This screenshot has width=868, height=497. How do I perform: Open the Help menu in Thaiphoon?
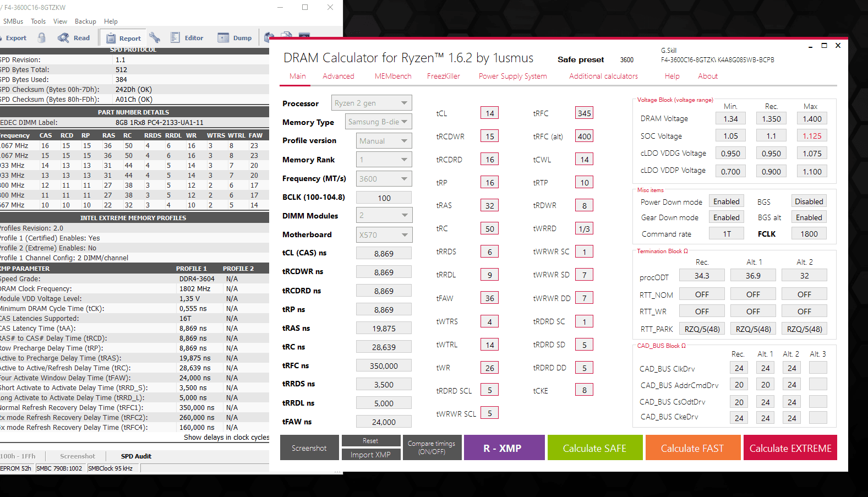[x=111, y=21]
